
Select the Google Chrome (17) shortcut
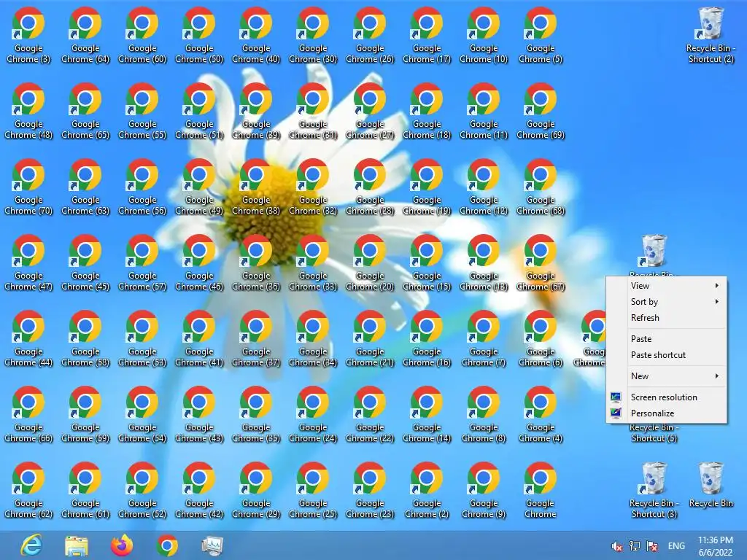click(x=427, y=36)
